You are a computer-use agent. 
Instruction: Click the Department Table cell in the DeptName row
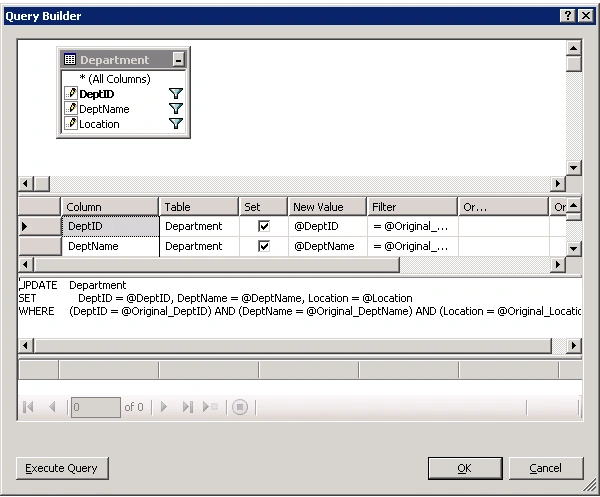[199, 246]
